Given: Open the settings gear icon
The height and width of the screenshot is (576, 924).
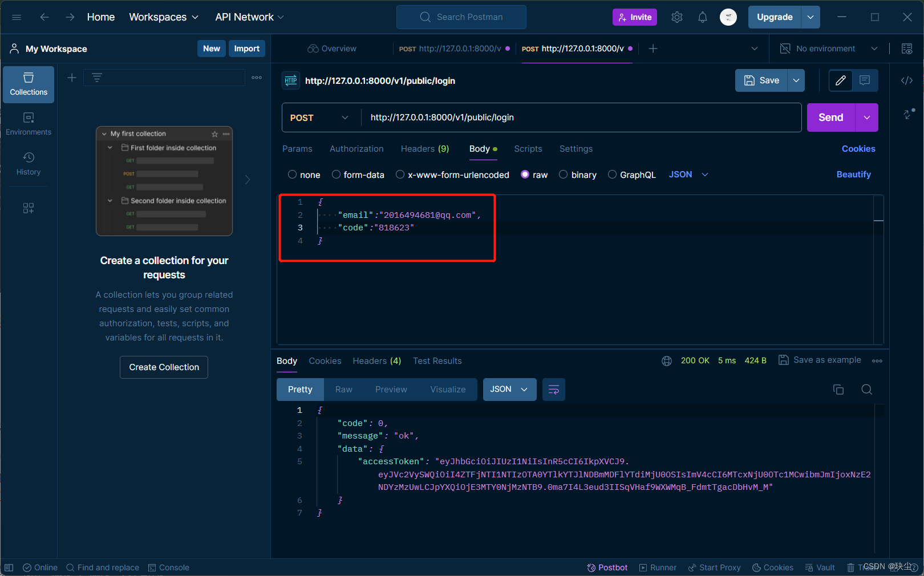Looking at the screenshot, I should pos(677,17).
